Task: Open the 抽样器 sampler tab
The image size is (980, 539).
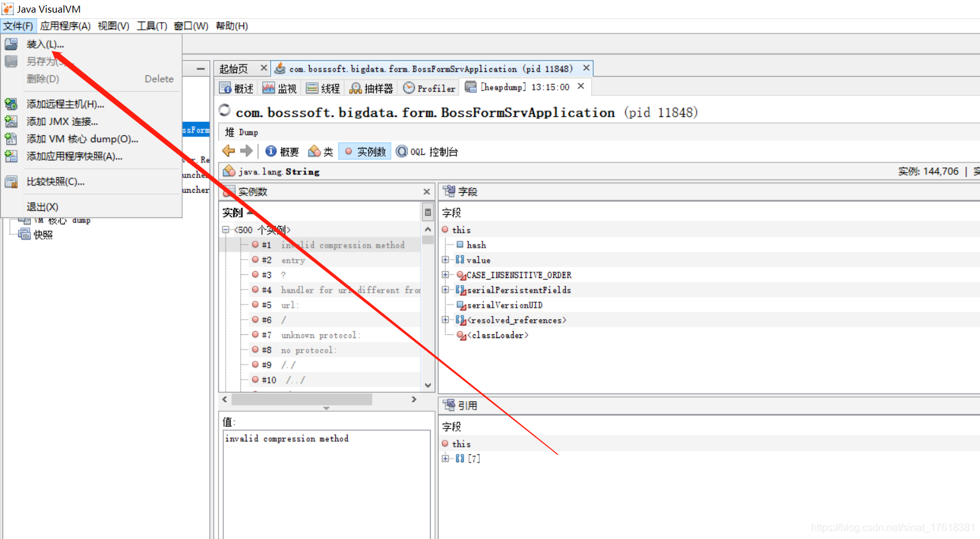Action: click(x=372, y=88)
